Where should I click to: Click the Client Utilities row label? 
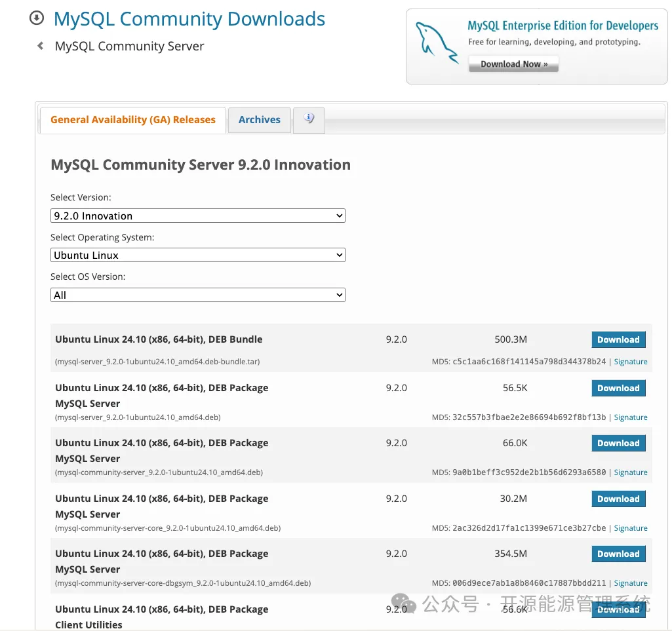[89, 624]
